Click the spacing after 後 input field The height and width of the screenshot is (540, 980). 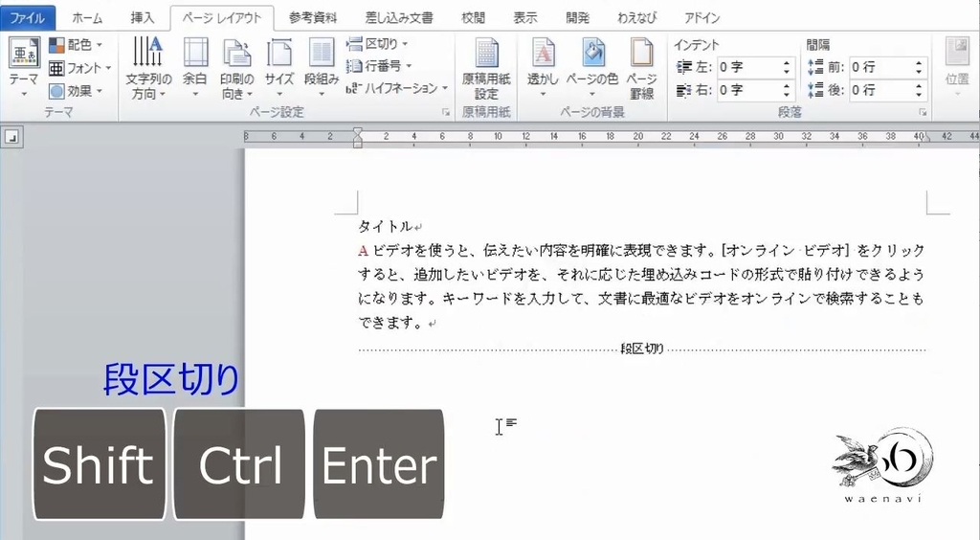click(881, 90)
